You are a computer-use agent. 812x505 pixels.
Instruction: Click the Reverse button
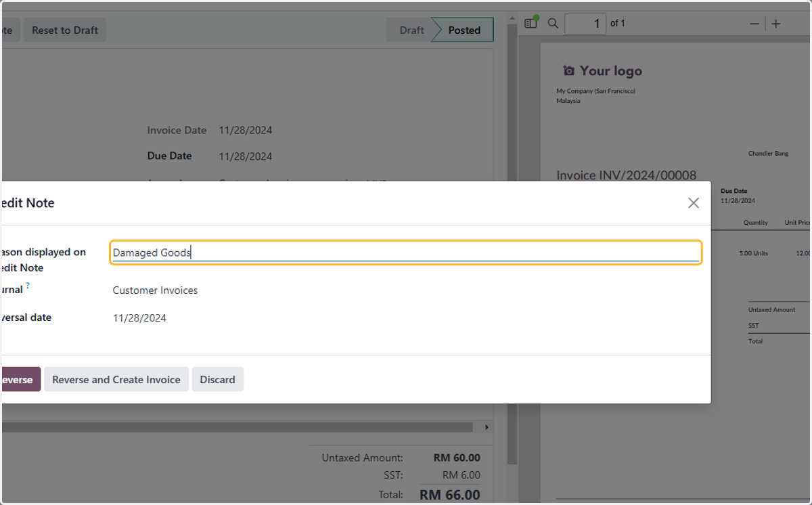click(x=20, y=380)
